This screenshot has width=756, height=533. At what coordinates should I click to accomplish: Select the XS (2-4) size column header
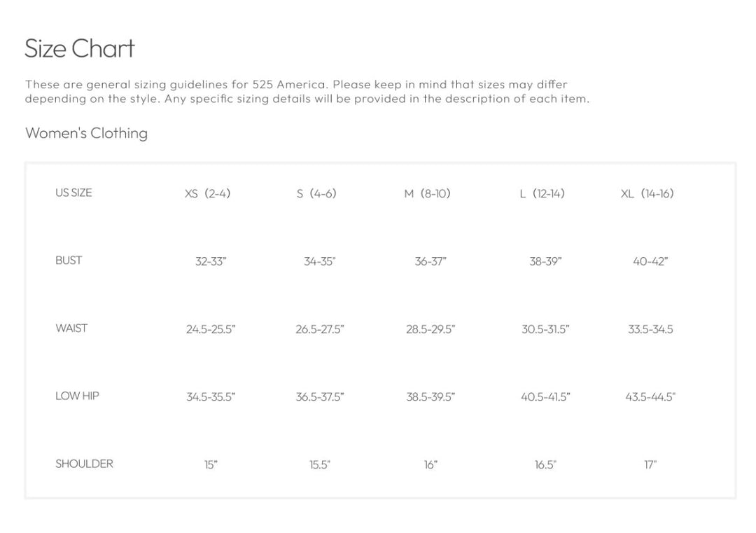click(207, 193)
